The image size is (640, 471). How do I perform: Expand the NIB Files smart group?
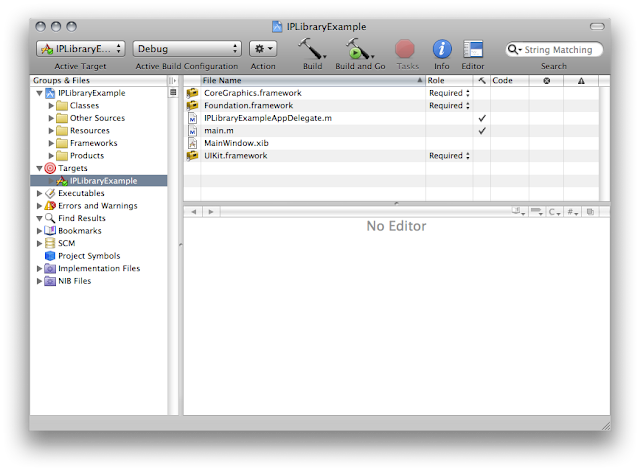click(39, 281)
